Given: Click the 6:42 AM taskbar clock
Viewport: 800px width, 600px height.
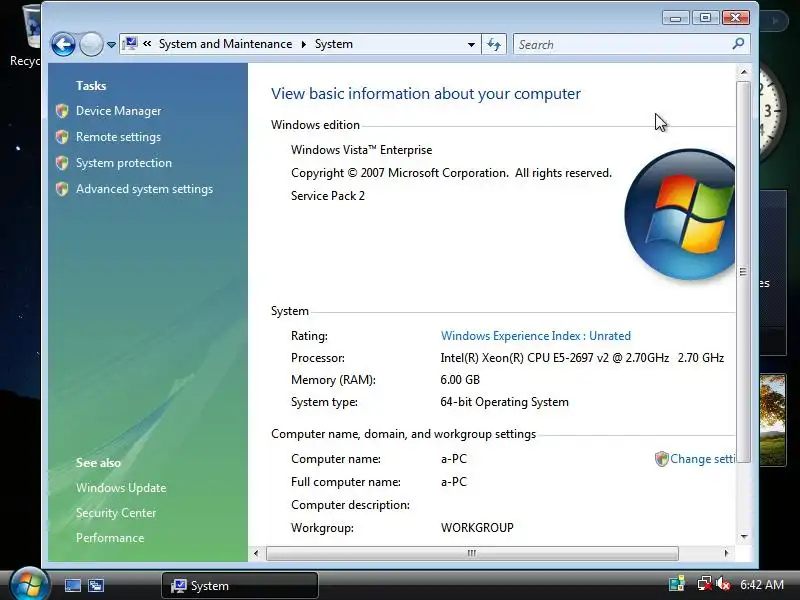Looking at the screenshot, I should coord(762,585).
